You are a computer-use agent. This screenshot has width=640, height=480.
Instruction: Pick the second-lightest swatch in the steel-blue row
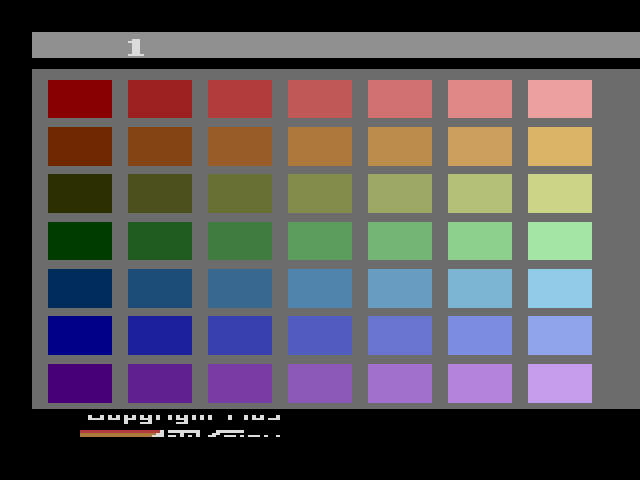pos(480,289)
